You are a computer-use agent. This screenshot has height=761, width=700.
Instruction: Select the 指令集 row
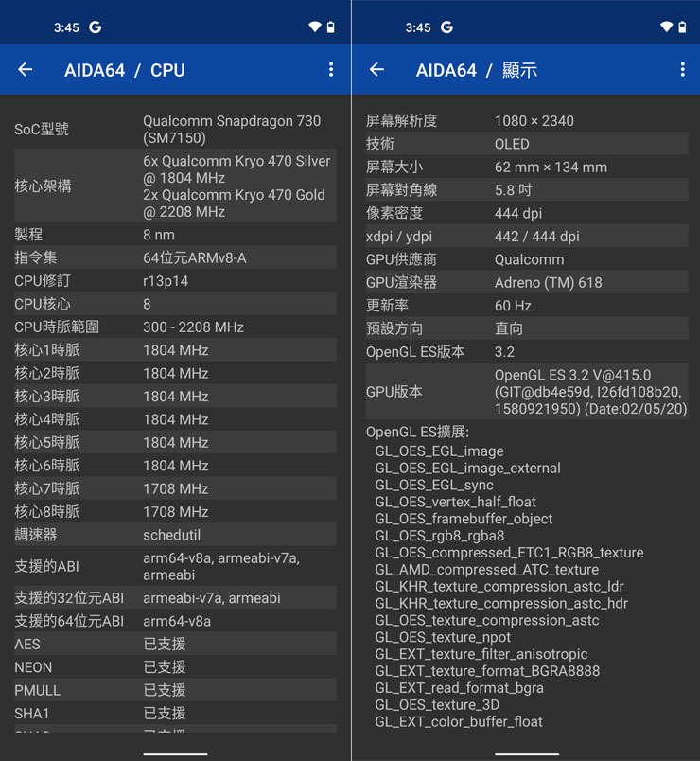point(175,257)
